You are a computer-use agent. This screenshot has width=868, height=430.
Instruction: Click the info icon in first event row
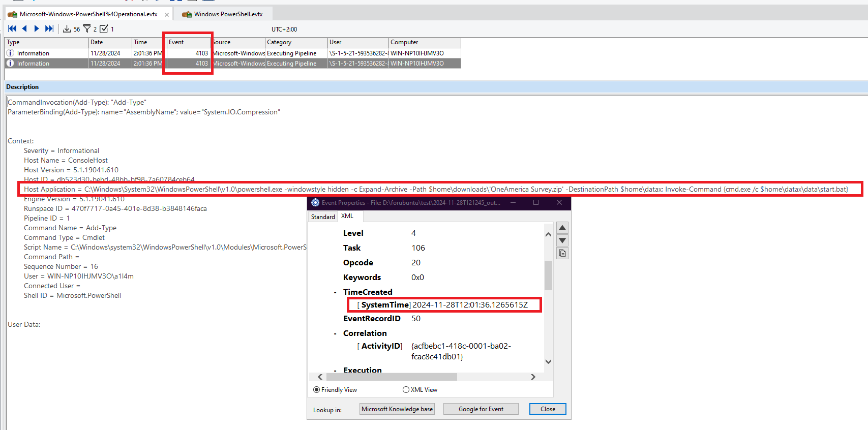click(x=10, y=53)
